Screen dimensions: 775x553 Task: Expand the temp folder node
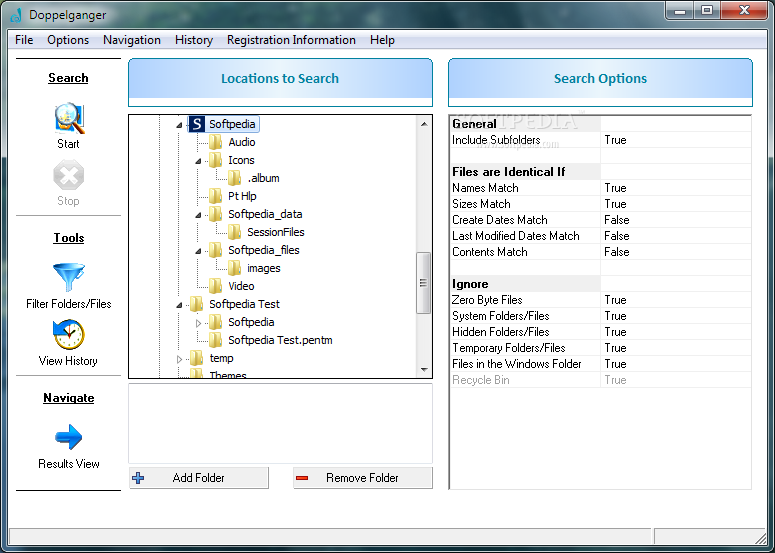click(x=179, y=359)
